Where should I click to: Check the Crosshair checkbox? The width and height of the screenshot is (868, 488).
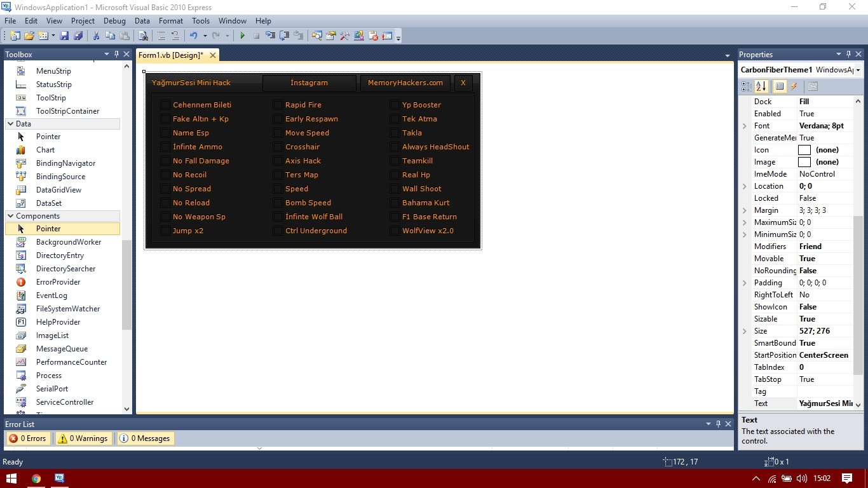278,147
